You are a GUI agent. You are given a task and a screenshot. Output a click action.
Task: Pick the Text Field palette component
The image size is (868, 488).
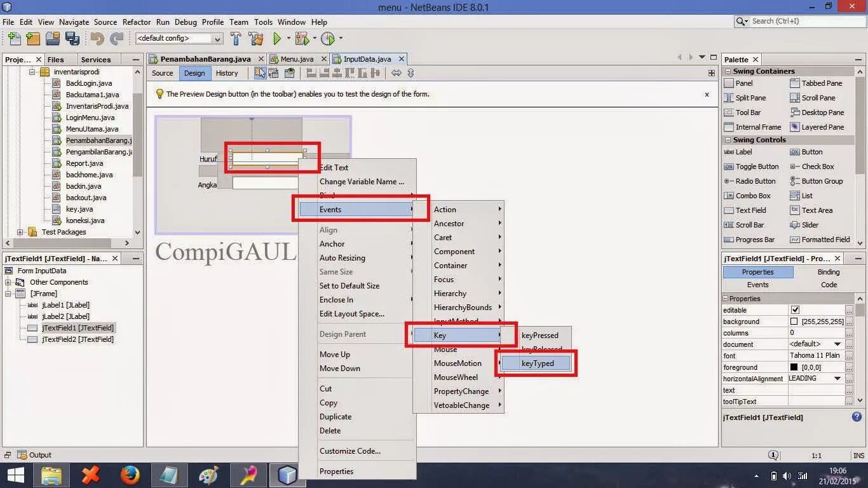pyautogui.click(x=745, y=210)
